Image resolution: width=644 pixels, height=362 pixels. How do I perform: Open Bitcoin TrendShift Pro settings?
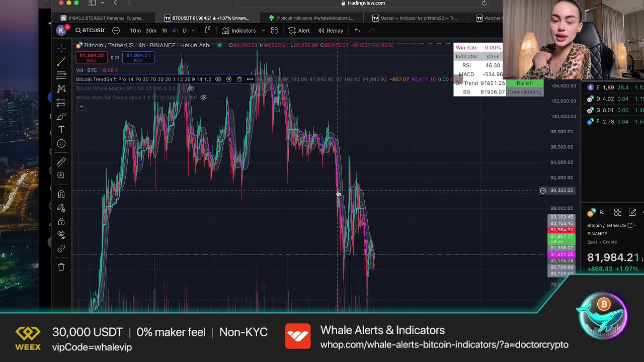[x=228, y=79]
